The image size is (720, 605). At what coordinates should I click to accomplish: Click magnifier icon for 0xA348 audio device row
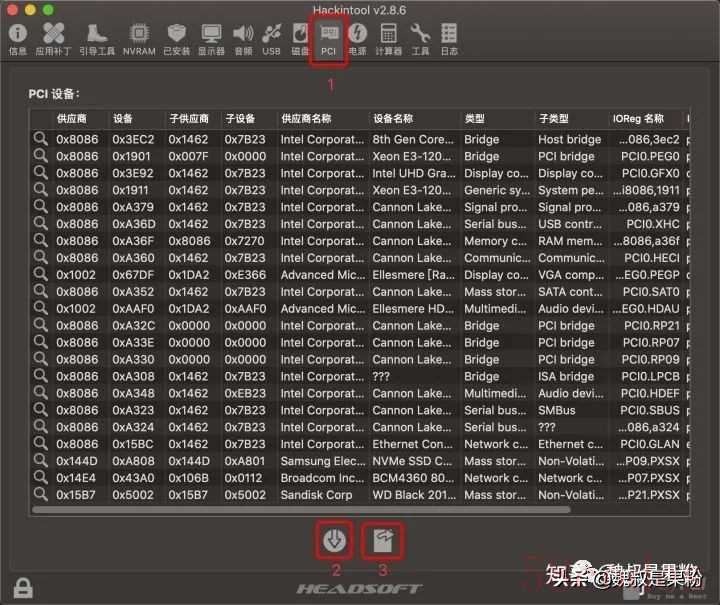tap(40, 392)
